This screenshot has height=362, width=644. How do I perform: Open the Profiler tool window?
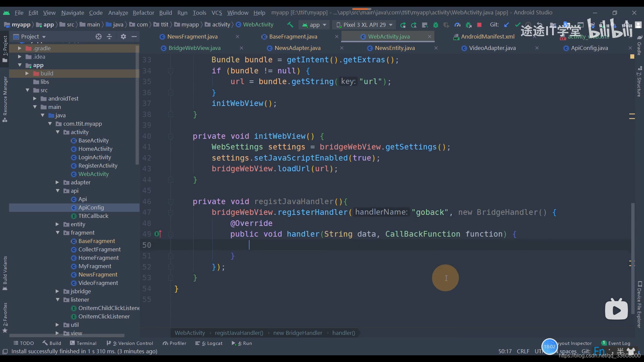[174, 343]
